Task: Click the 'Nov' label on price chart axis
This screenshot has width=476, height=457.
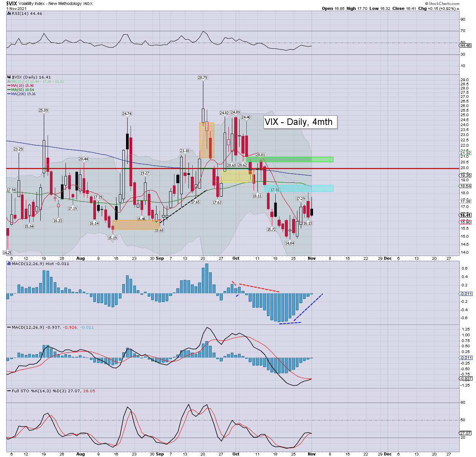Action: pos(312,258)
